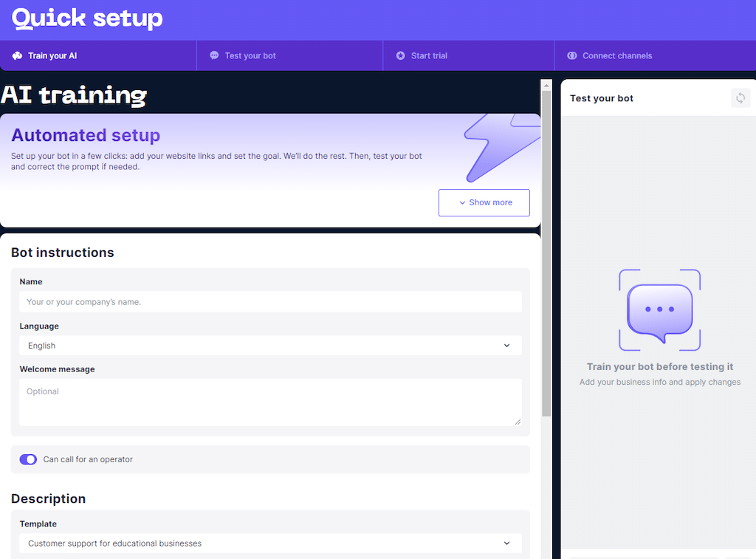Screen dimensions: 756x559
Task: Focus the Name field for company name
Action: (270, 301)
